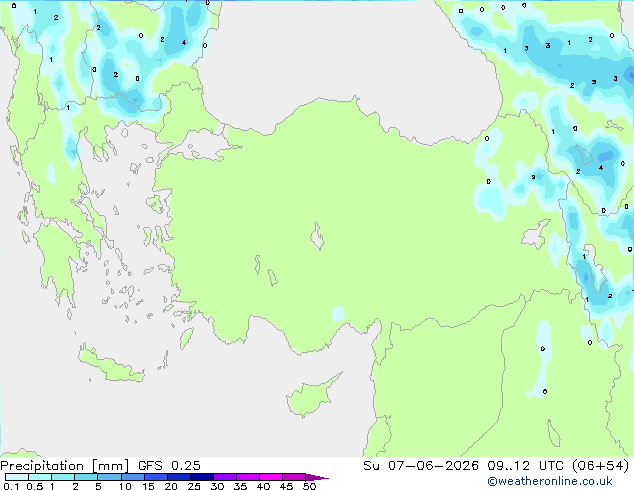Image resolution: width=634 pixels, height=490 pixels.
Task: Select the 2–5 mm legend color box
Action: [86, 477]
